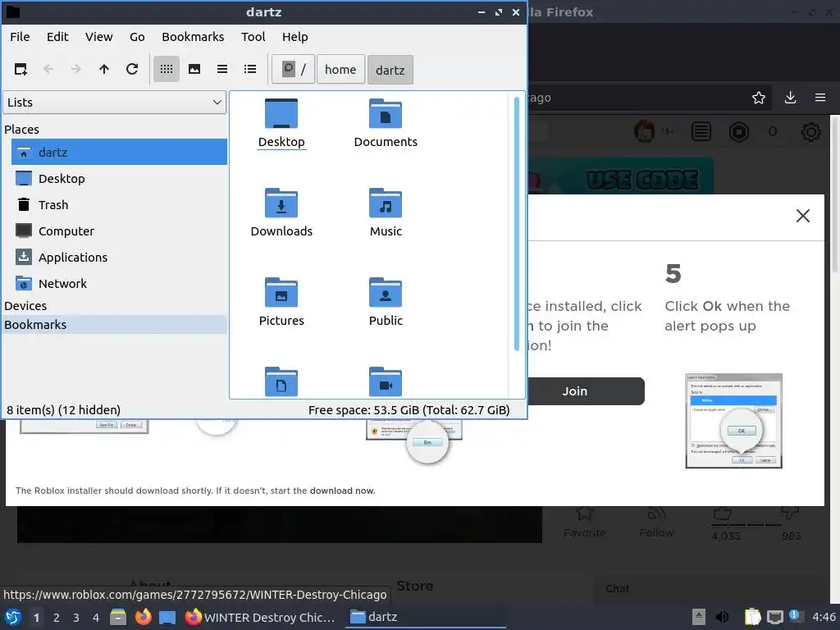Image resolution: width=840 pixels, height=630 pixels.
Task: Open Computer in Places sidebar
Action: point(119,231)
